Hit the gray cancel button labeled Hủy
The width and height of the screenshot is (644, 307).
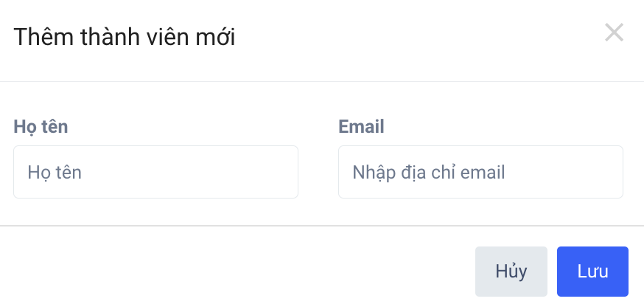click(x=511, y=271)
